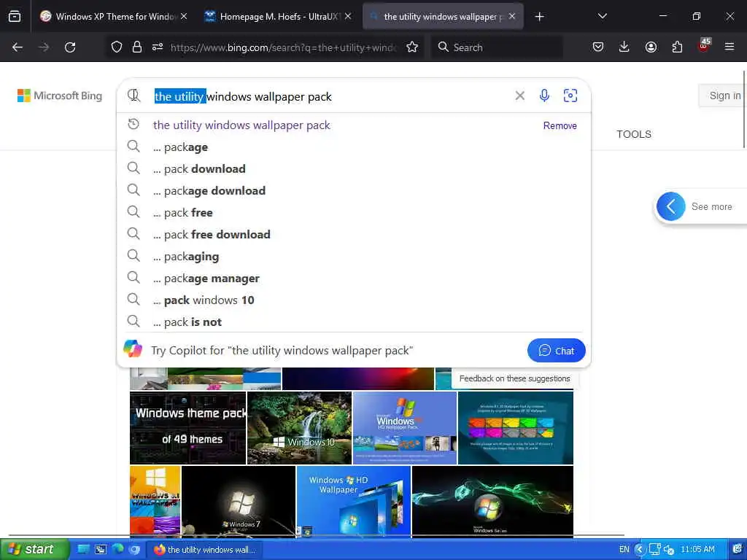Click Feedback on these suggestions link
Image resolution: width=747 pixels, height=560 pixels.
click(514, 378)
